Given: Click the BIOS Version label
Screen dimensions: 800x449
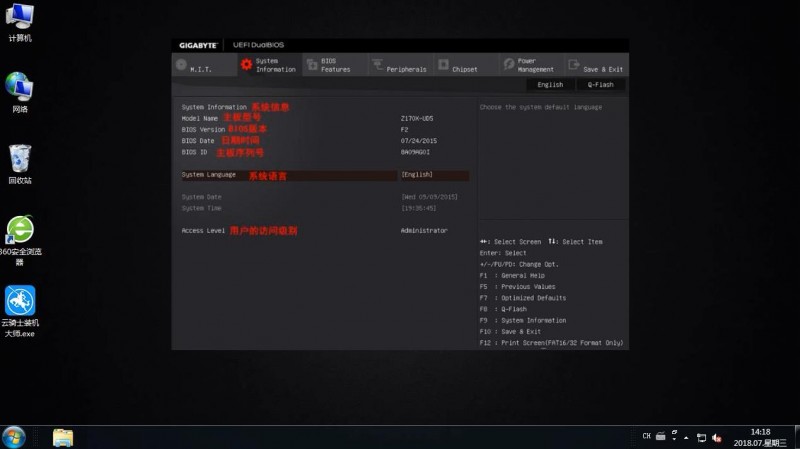Looking at the screenshot, I should coord(203,130).
